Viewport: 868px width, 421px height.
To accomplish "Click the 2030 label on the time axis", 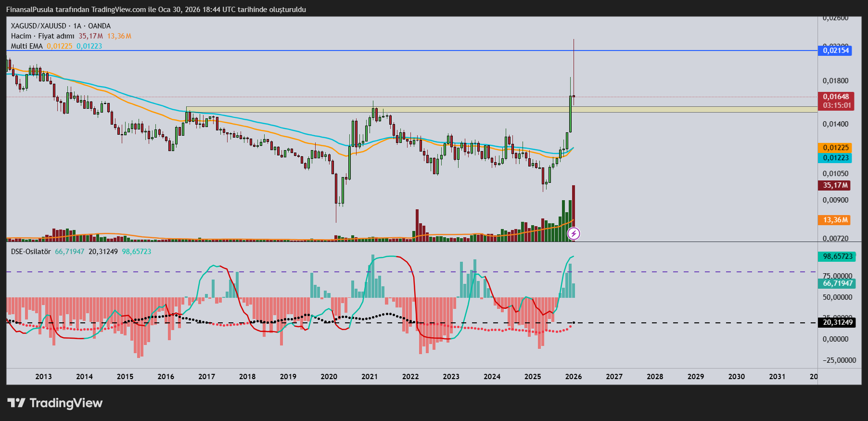I will [737, 377].
